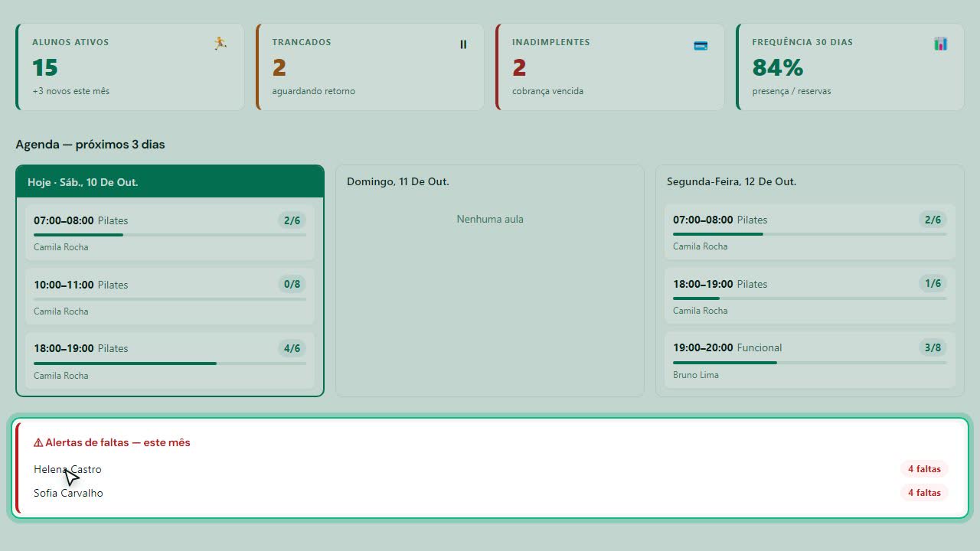Click the credit card icon in Inadimplentes
This screenshot has width=980, height=551.
701,45
